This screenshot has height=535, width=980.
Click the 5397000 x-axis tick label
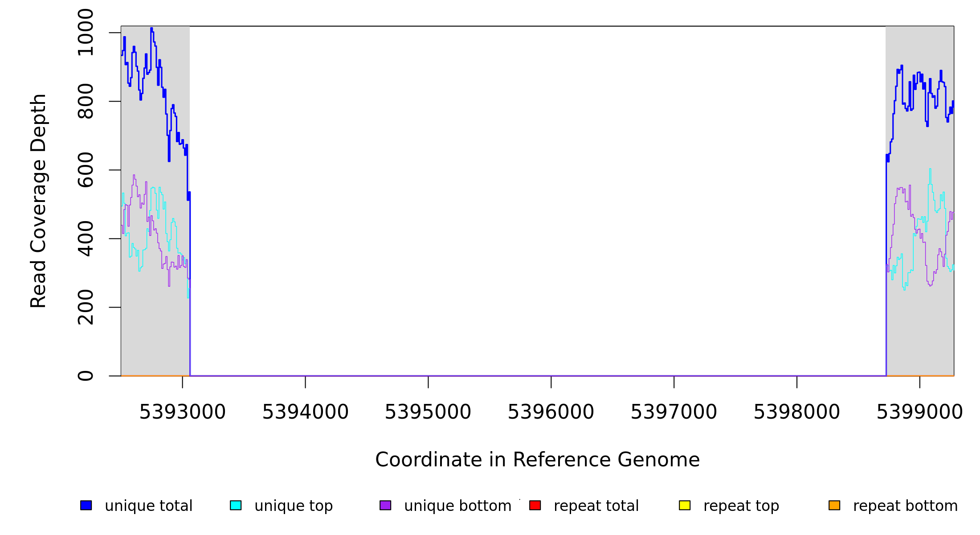coord(674,412)
